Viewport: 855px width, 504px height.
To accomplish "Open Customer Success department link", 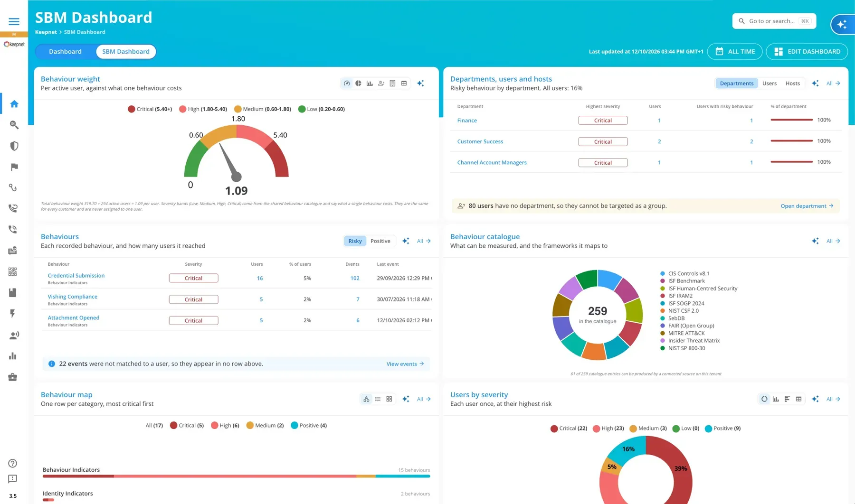I will [480, 141].
